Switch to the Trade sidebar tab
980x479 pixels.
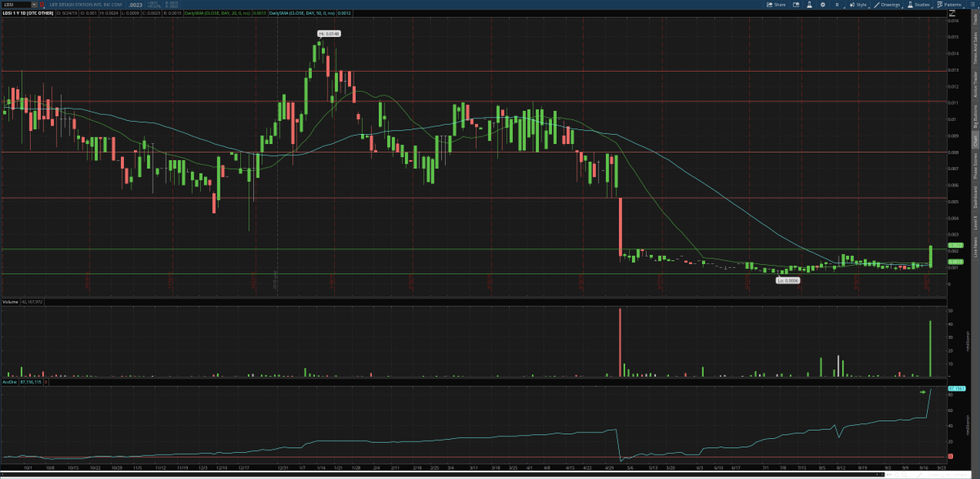975,19
